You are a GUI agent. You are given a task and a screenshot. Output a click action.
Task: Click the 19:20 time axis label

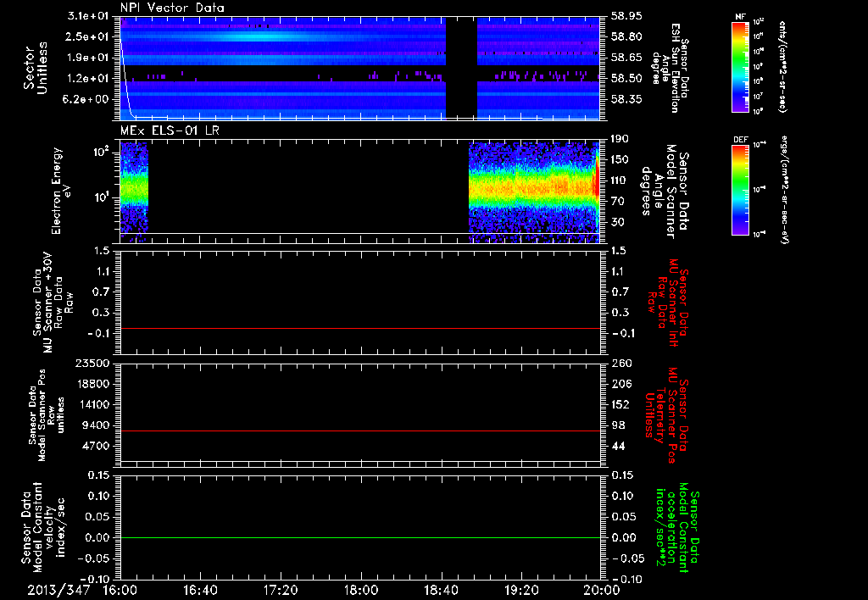click(521, 590)
